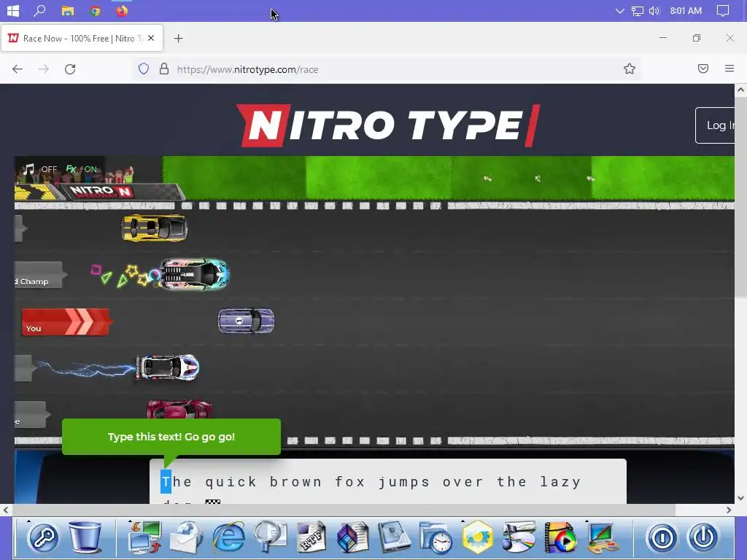Click the horizontal scrollbar left arrow
747x560 pixels.
pyautogui.click(x=6, y=510)
